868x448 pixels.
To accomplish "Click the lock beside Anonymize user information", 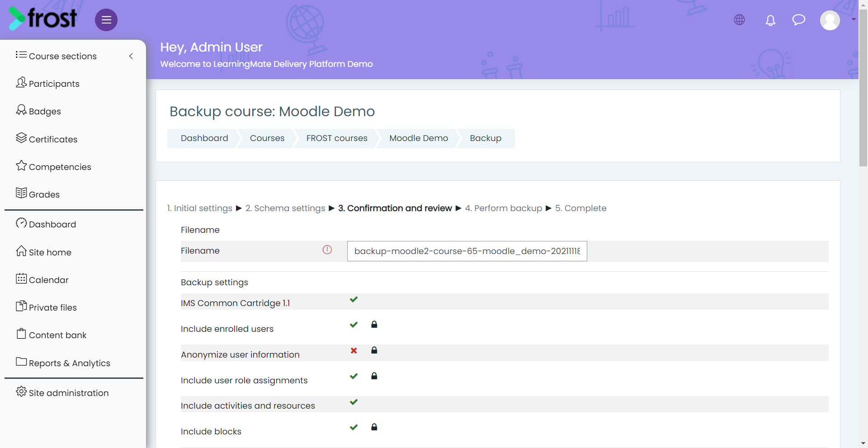I will (x=374, y=350).
